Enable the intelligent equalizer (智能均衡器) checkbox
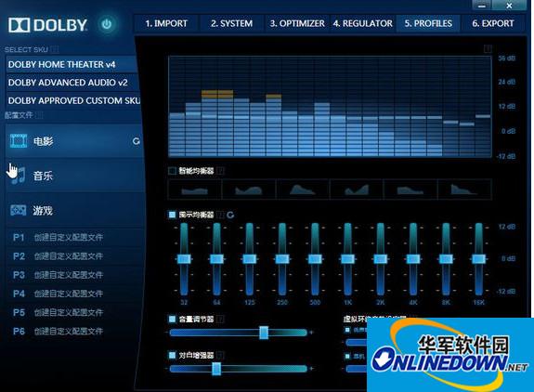534x392 pixels. click(173, 170)
